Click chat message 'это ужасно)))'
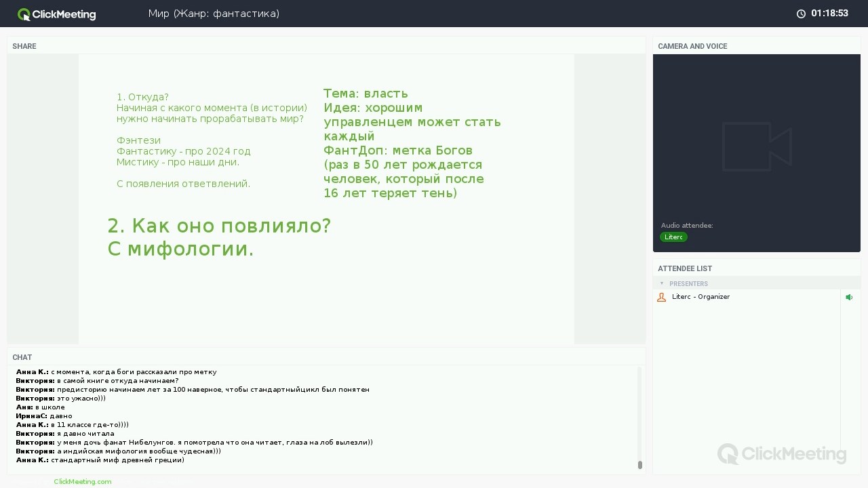This screenshot has height=488, width=868. tap(81, 399)
